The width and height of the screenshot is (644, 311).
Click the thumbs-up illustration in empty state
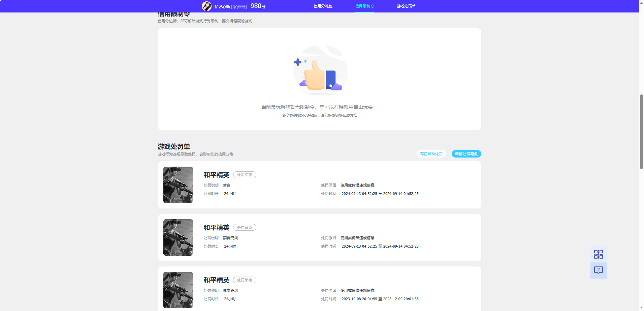pyautogui.click(x=320, y=71)
